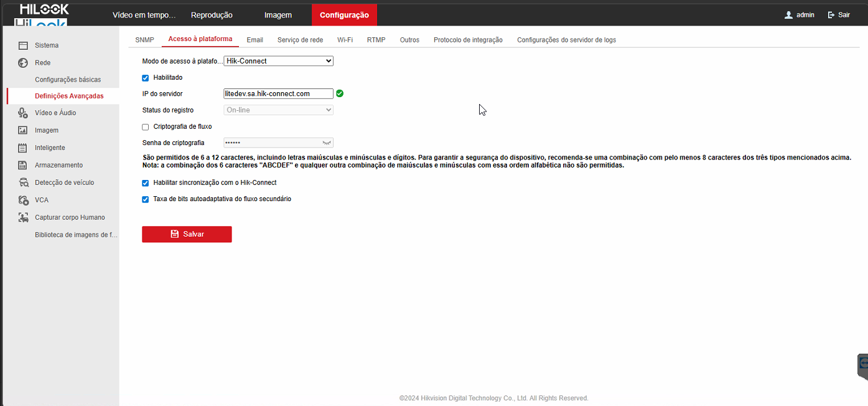The height and width of the screenshot is (406, 868).
Task: Expand the Status do registro dropdown
Action: [x=278, y=110]
